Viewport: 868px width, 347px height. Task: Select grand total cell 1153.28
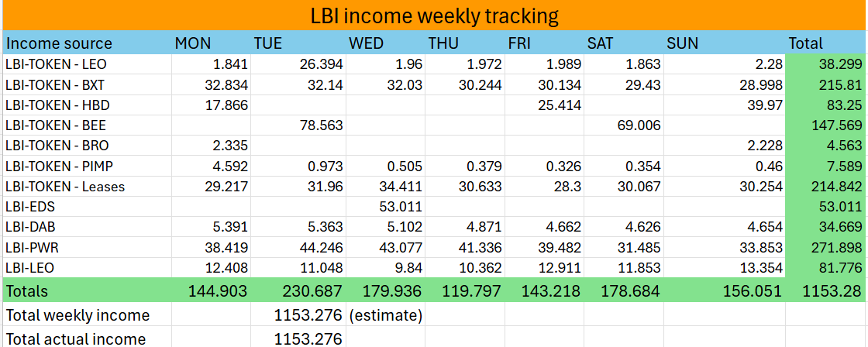tap(826, 291)
